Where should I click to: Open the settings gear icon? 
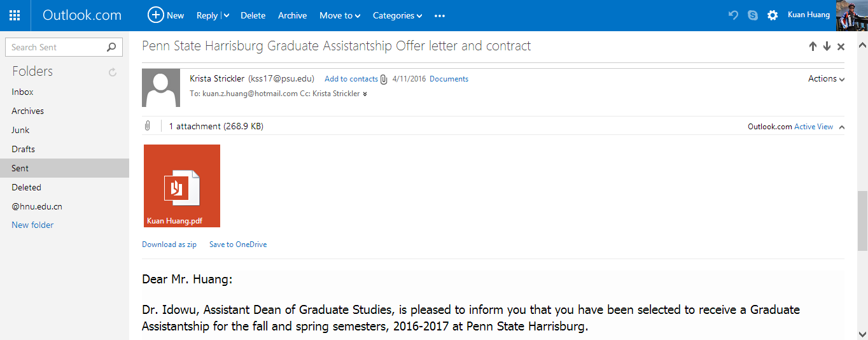pyautogui.click(x=773, y=15)
